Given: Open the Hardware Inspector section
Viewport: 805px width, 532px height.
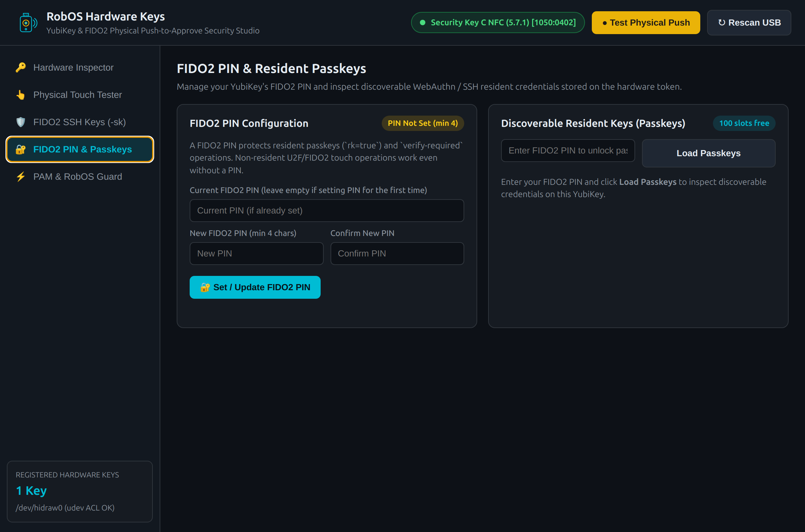Looking at the screenshot, I should tap(80, 68).
